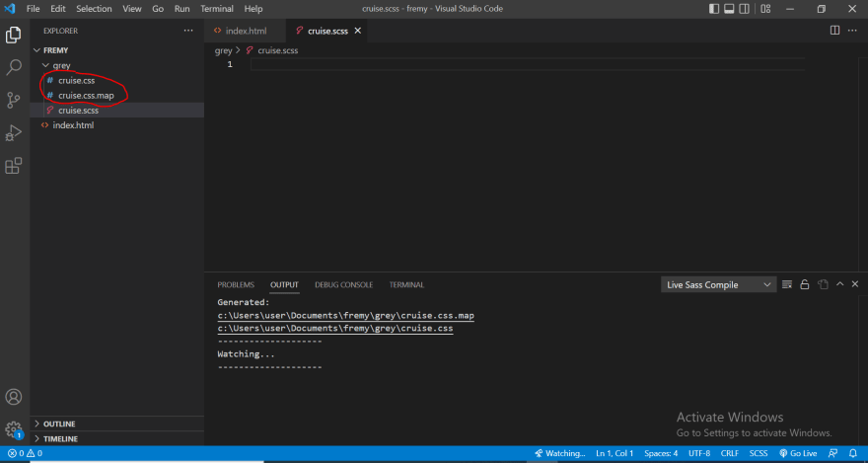Image resolution: width=868 pixels, height=463 pixels.
Task: Open Explorer more actions ellipsis
Action: pyautogui.click(x=188, y=31)
